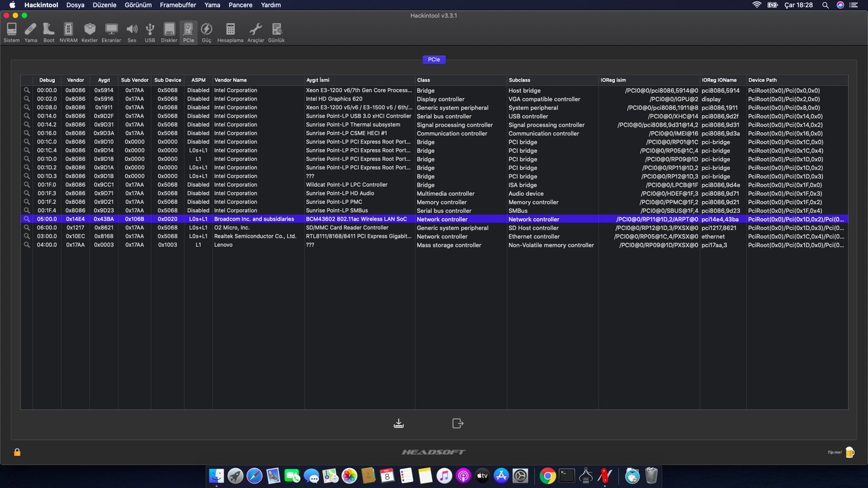
Task: Open the NVRAM toolbar icon
Action: [68, 33]
